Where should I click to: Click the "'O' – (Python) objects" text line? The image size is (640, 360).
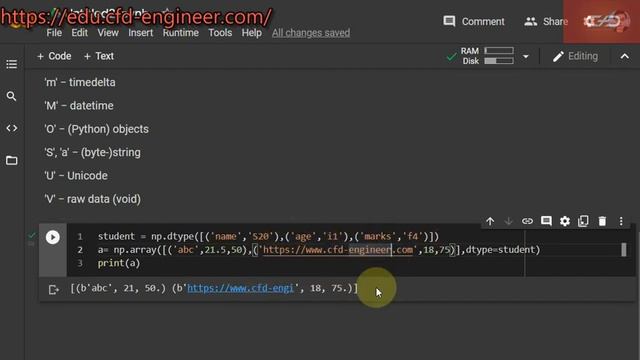click(x=96, y=129)
